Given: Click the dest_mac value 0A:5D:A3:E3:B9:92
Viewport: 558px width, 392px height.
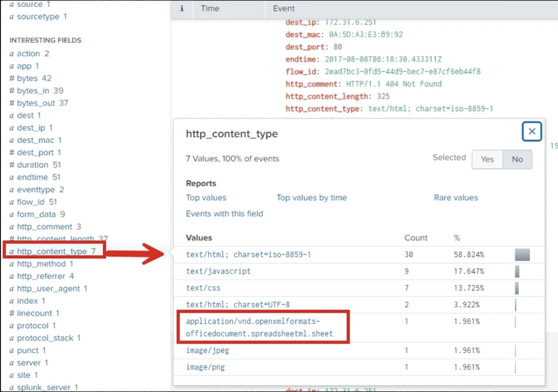Looking at the screenshot, I should pos(366,34).
